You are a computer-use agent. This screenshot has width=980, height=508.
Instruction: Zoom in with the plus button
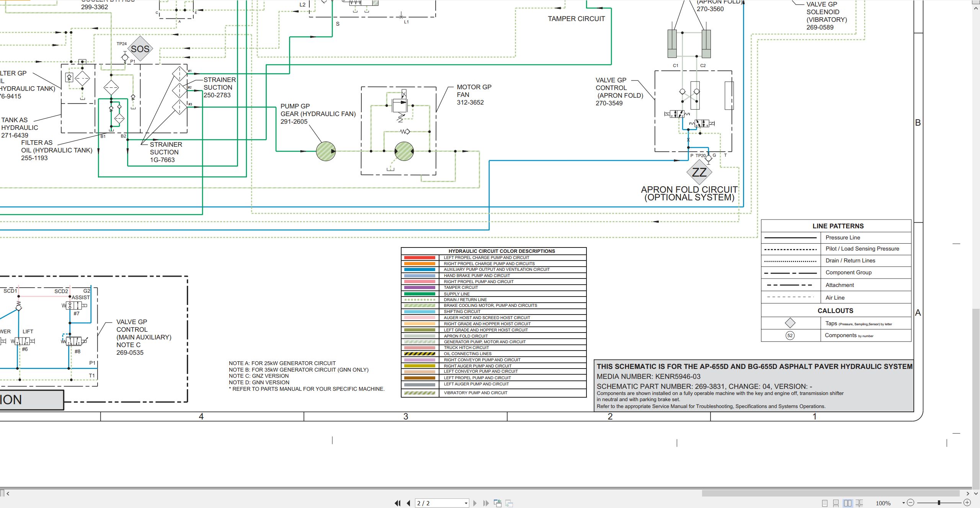pyautogui.click(x=967, y=503)
